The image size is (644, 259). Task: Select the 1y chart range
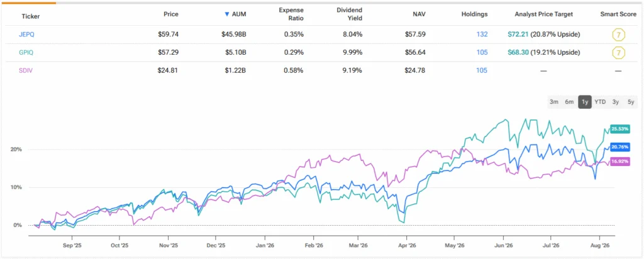584,102
